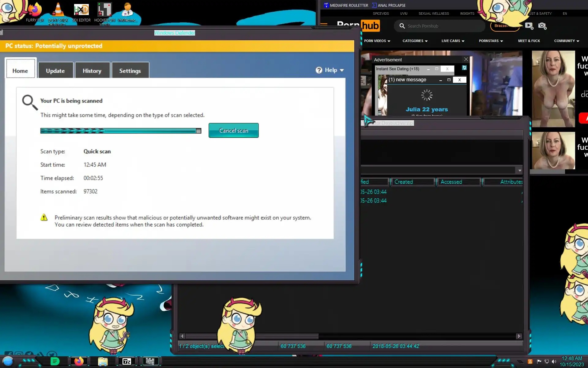Expand the CATEGORIES dropdown menu
This screenshot has width=588, height=368.
pyautogui.click(x=415, y=41)
